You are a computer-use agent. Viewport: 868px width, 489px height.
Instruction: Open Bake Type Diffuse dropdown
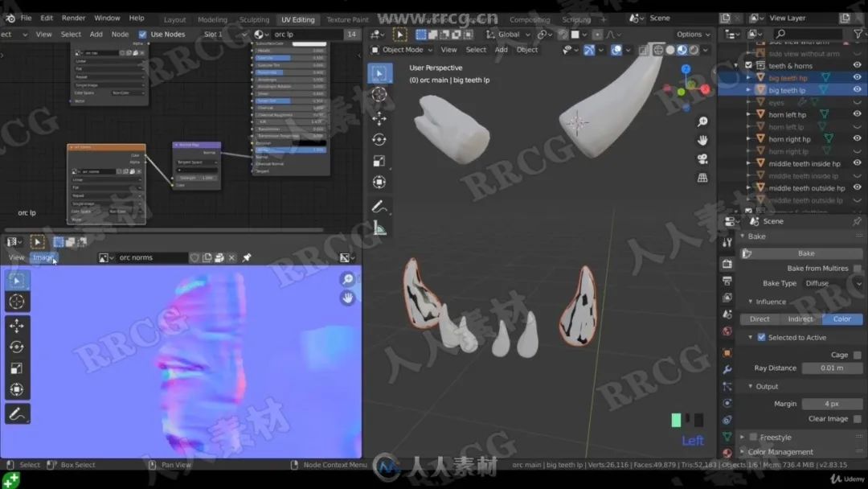[x=832, y=284]
